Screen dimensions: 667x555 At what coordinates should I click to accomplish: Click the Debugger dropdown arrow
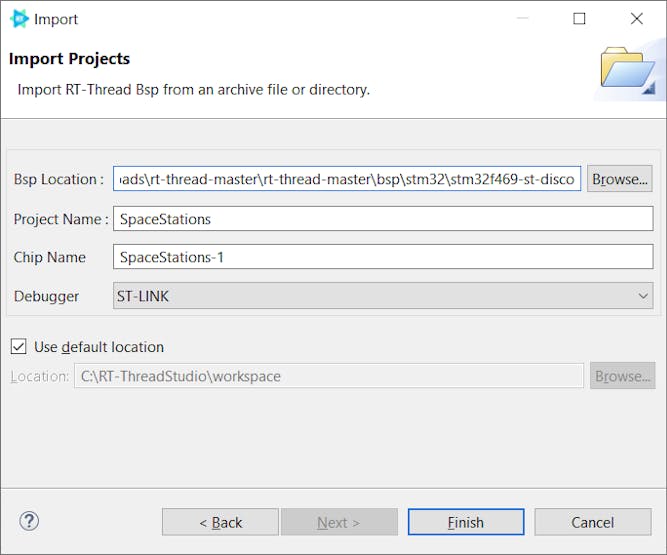[643, 296]
